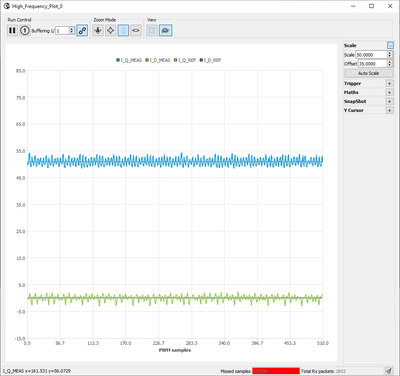Image resolution: width=400 pixels, height=376 pixels.
Task: Click the I_Q_MEAS x=161.531 cursor readout
Action: 37,371
